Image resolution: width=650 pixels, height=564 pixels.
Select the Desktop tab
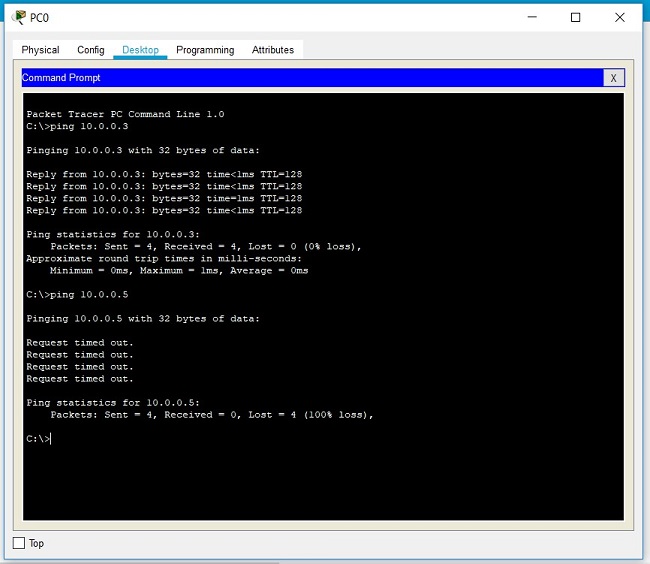click(x=140, y=50)
